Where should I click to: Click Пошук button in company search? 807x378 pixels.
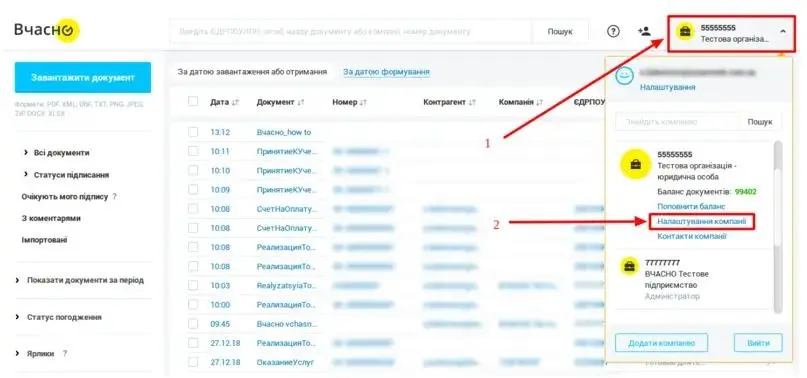coord(760,122)
